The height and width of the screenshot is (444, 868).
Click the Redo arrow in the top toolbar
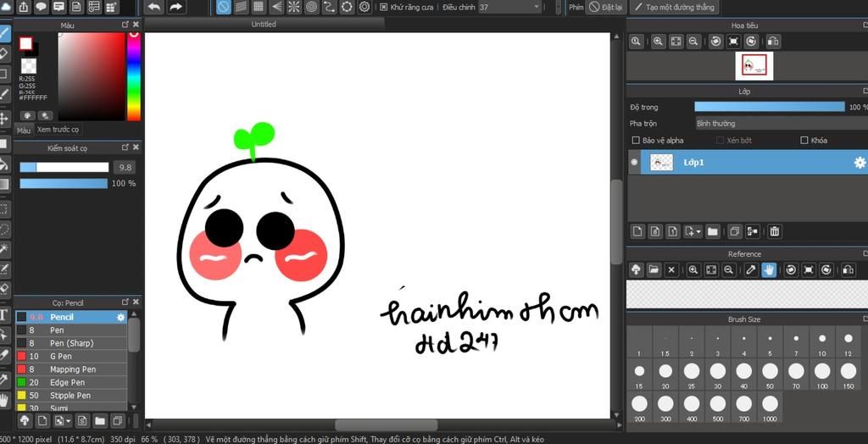[175, 7]
